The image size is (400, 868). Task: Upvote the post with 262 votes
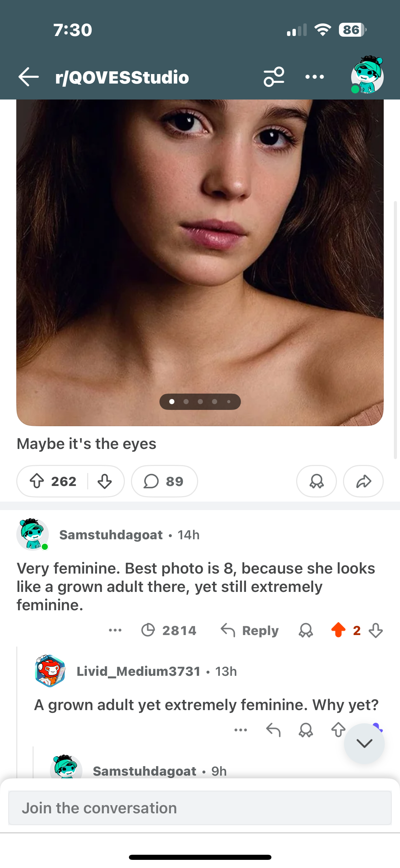point(37,481)
